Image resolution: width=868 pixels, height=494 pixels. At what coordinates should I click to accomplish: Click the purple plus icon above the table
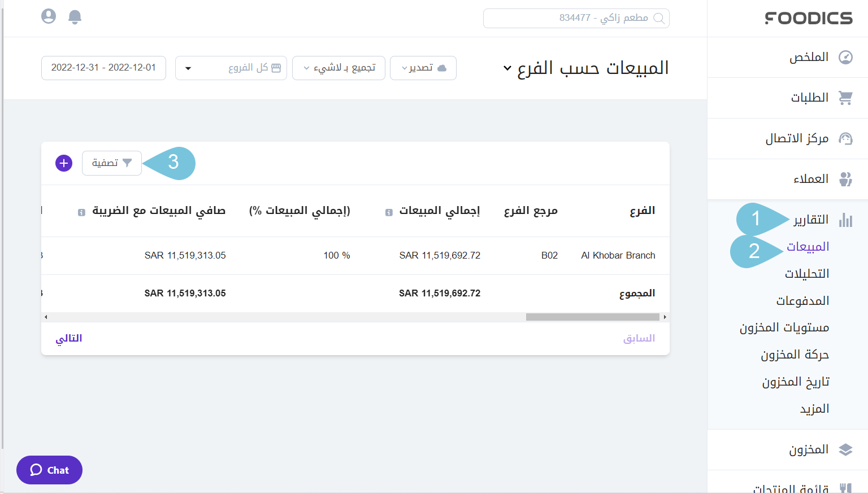64,163
